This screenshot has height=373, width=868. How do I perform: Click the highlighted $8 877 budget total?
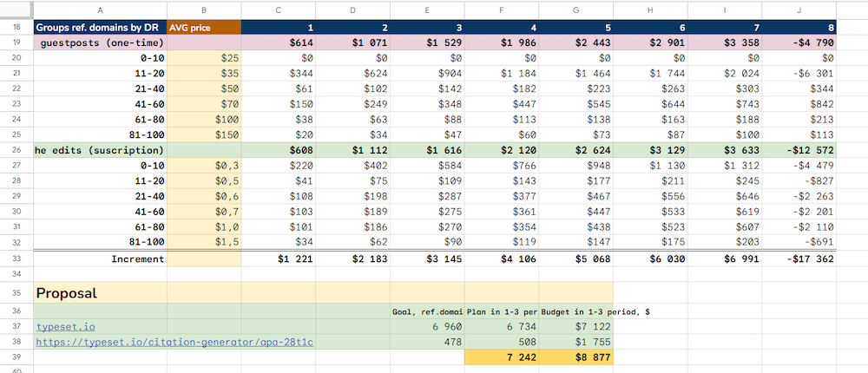click(576, 357)
